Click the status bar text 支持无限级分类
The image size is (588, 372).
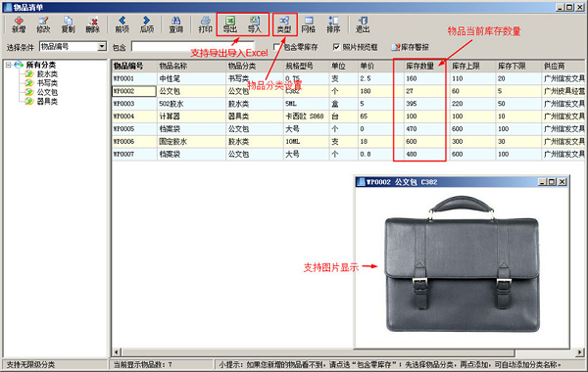pyautogui.click(x=30, y=364)
